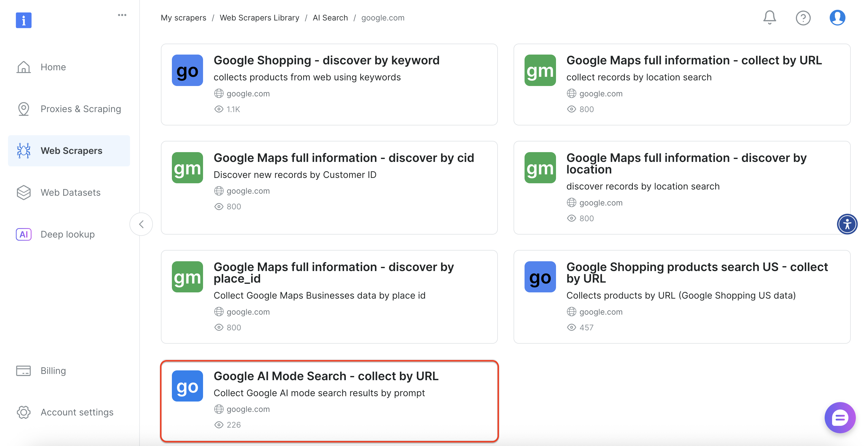The height and width of the screenshot is (446, 868).
Task: Click the gm logo of Google Maps discover by location
Action: click(540, 168)
